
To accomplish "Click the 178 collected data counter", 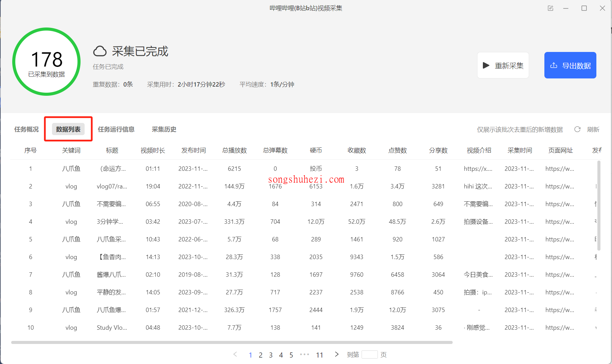I will 47,61.
